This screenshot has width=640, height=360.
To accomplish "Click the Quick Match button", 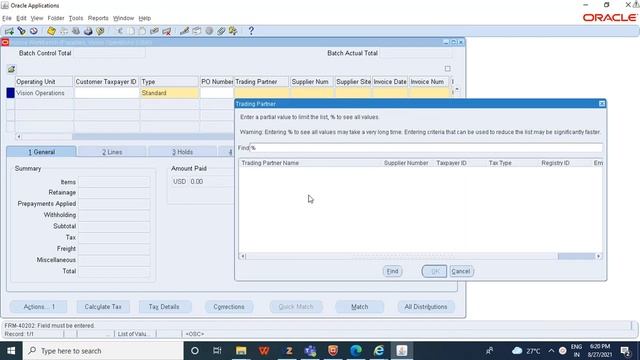I will [x=296, y=307].
